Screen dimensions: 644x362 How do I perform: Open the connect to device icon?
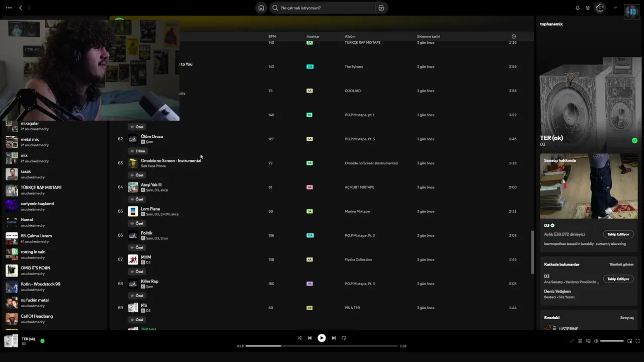click(x=588, y=341)
